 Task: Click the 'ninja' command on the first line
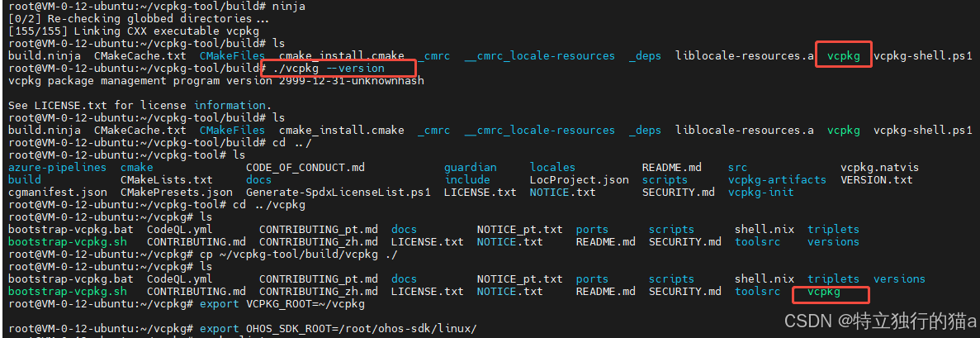pos(289,7)
